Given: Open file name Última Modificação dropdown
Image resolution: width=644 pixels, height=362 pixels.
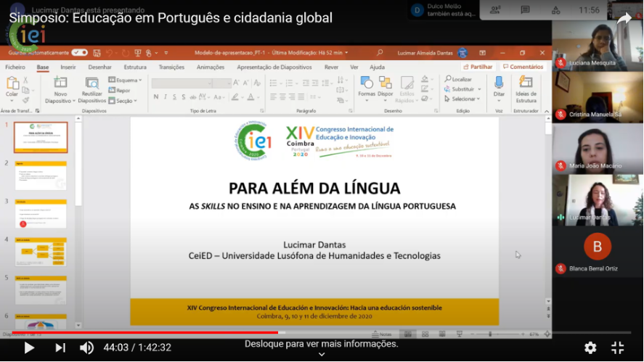Looking at the screenshot, I should pos(346,52).
